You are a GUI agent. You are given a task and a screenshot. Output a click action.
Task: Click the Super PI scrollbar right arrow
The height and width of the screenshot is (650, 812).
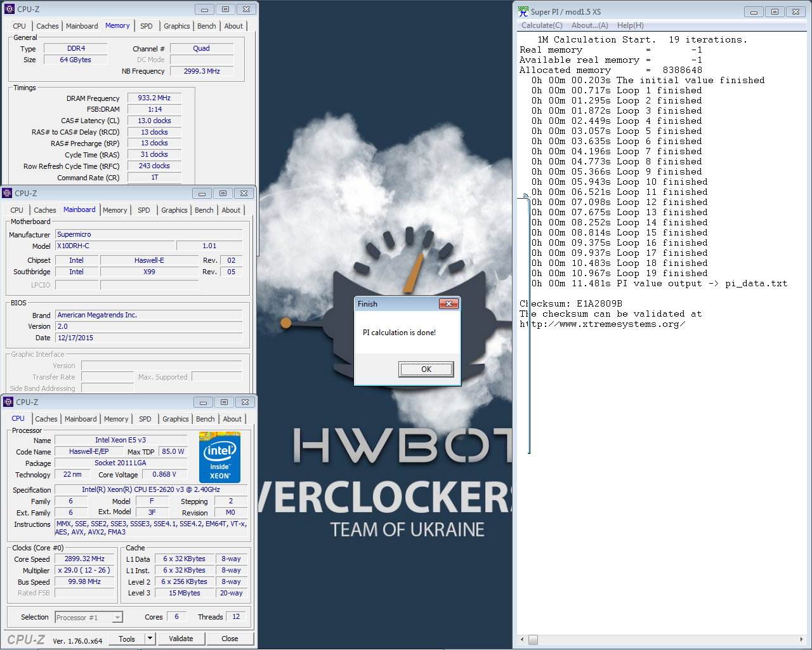point(801,640)
